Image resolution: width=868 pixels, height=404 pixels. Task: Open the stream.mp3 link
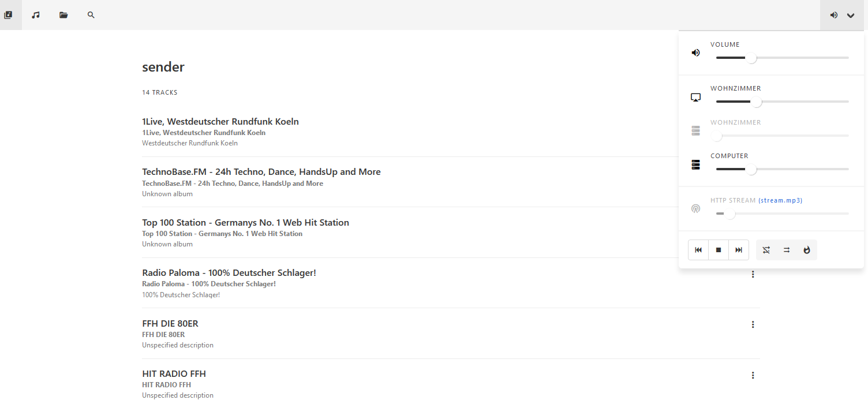[780, 200]
